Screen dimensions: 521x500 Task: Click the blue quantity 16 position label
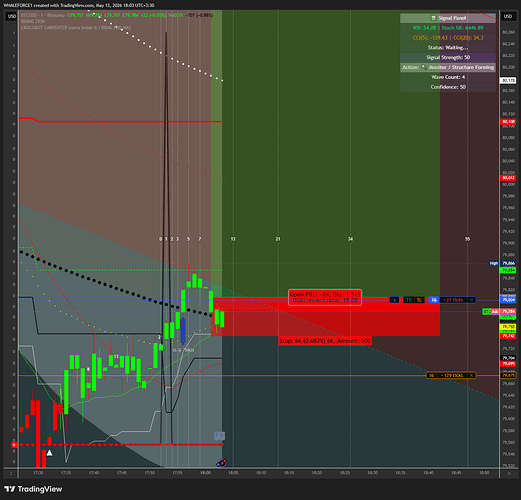click(x=434, y=300)
